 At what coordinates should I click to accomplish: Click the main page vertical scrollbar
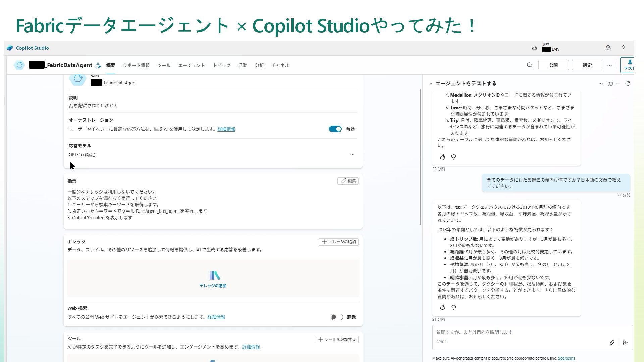coord(421,158)
